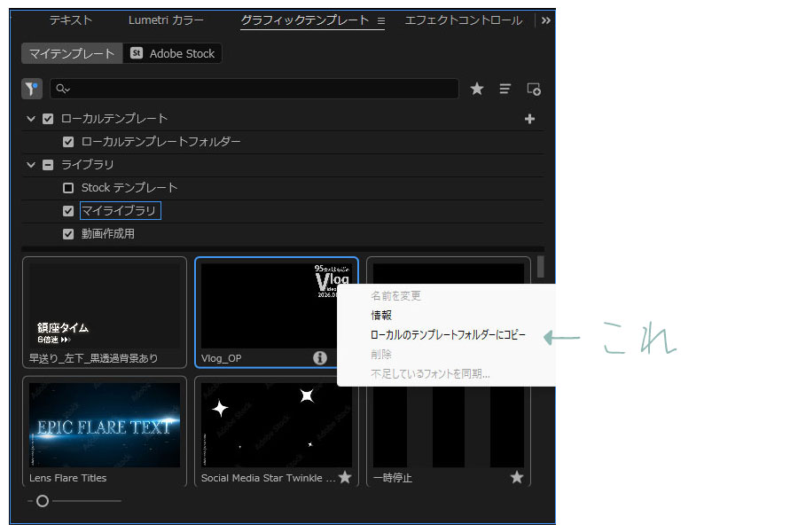This screenshot has height=532, width=798.
Task: Show hidden panel tabs with the double chevron
Action: coord(546,20)
